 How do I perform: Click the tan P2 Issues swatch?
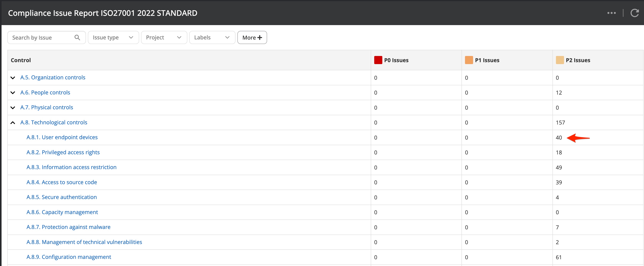coord(560,60)
